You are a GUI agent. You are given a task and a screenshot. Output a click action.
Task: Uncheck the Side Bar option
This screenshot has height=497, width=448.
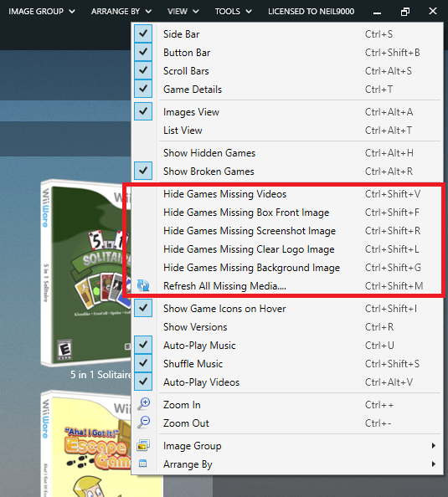tap(143, 33)
